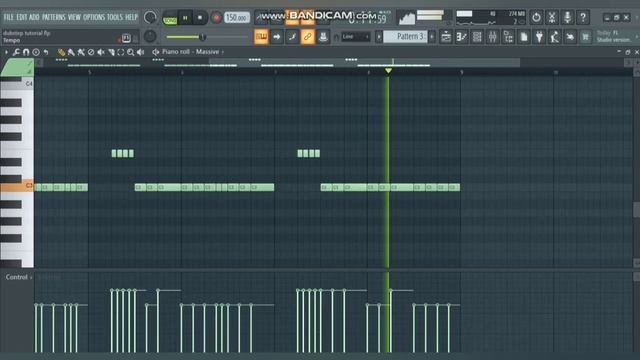
Task: Toggle the note grouping button
Action: [292, 37]
